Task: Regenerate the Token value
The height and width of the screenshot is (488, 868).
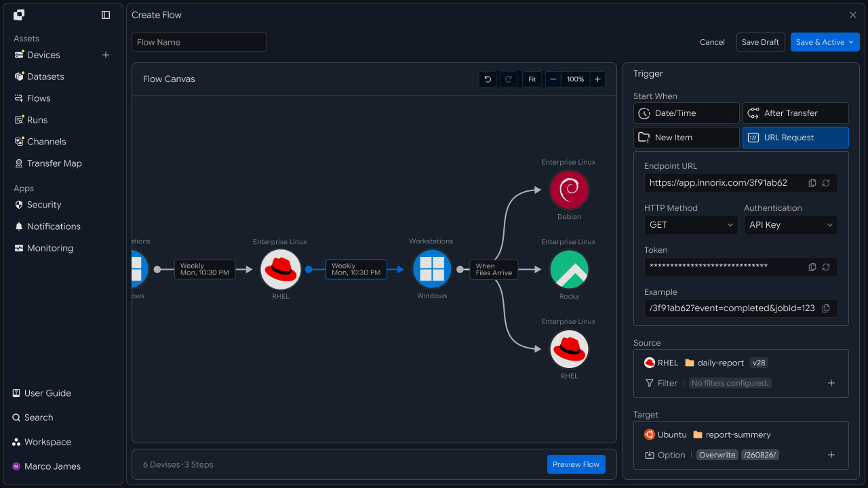Action: pyautogui.click(x=826, y=267)
